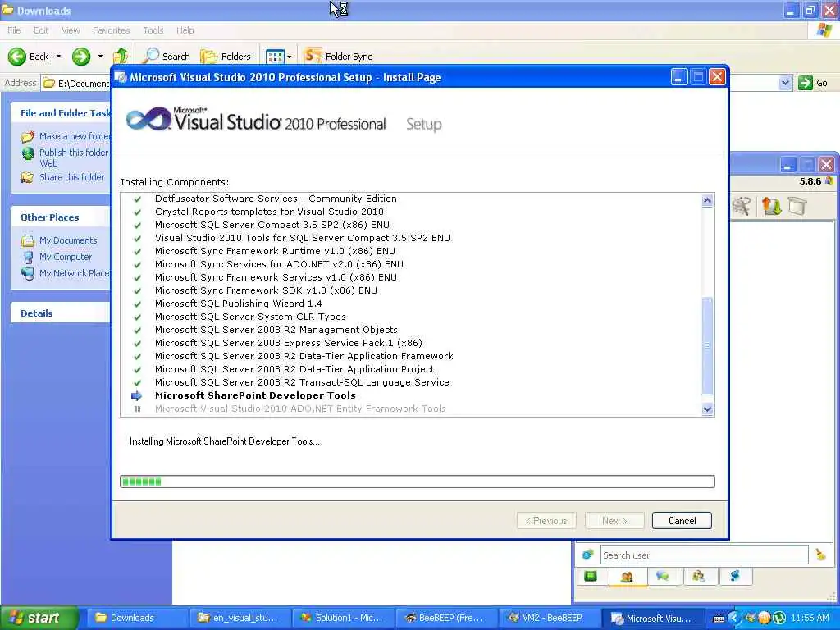The image size is (840, 630).
Task: Click BeeBEEP globe icon left of search
Action: pos(587,555)
